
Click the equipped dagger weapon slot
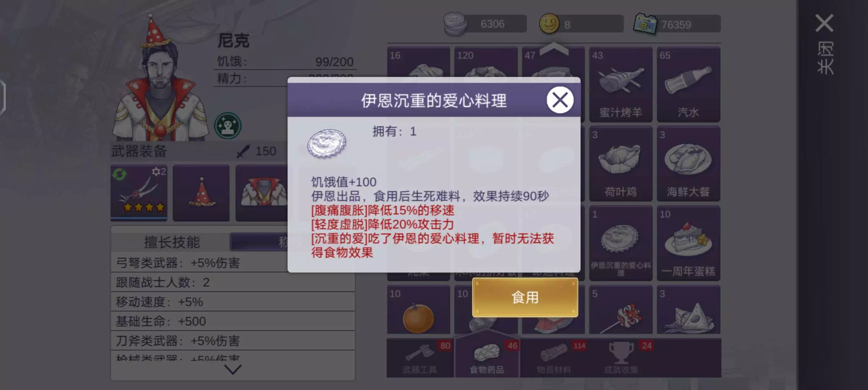(x=139, y=192)
